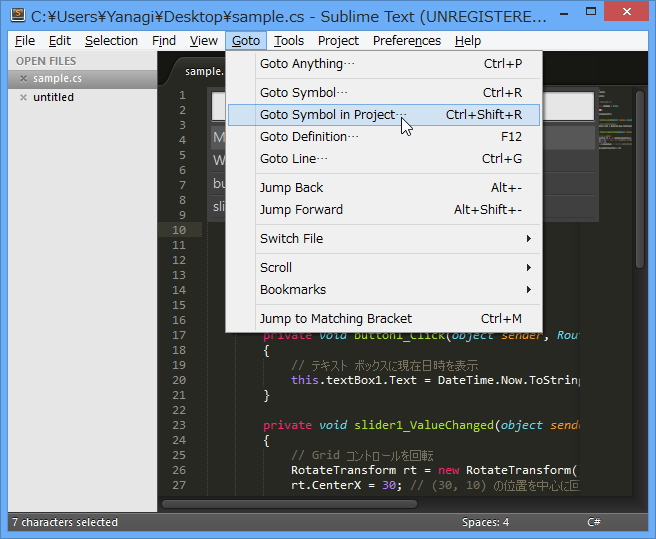Screen dimensions: 656x539
Task: Open the Edit menu
Action: click(59, 41)
